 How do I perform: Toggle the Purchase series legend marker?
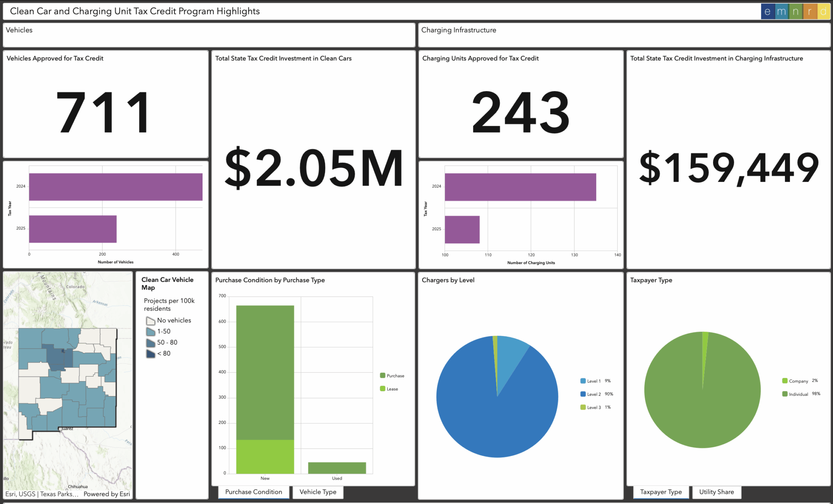383,375
